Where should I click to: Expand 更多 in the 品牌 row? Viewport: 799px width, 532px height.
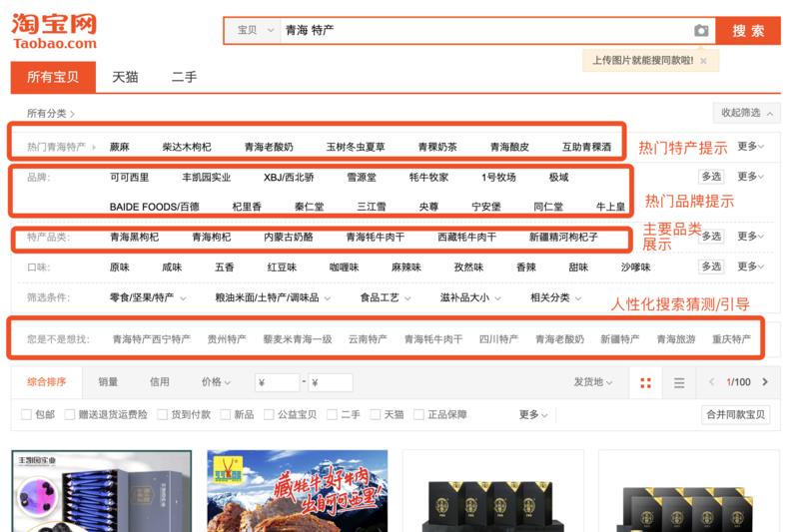751,177
